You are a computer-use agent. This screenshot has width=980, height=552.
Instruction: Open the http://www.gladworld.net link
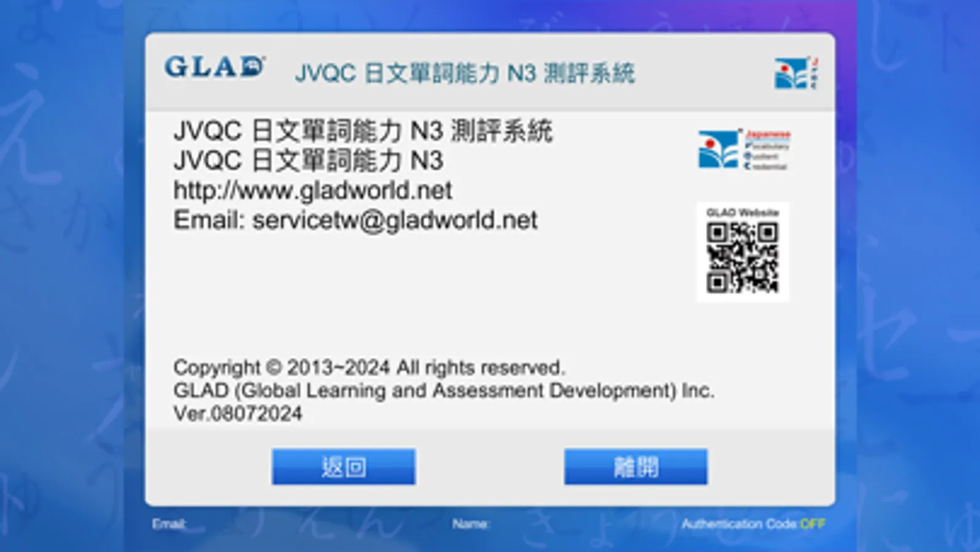(313, 190)
